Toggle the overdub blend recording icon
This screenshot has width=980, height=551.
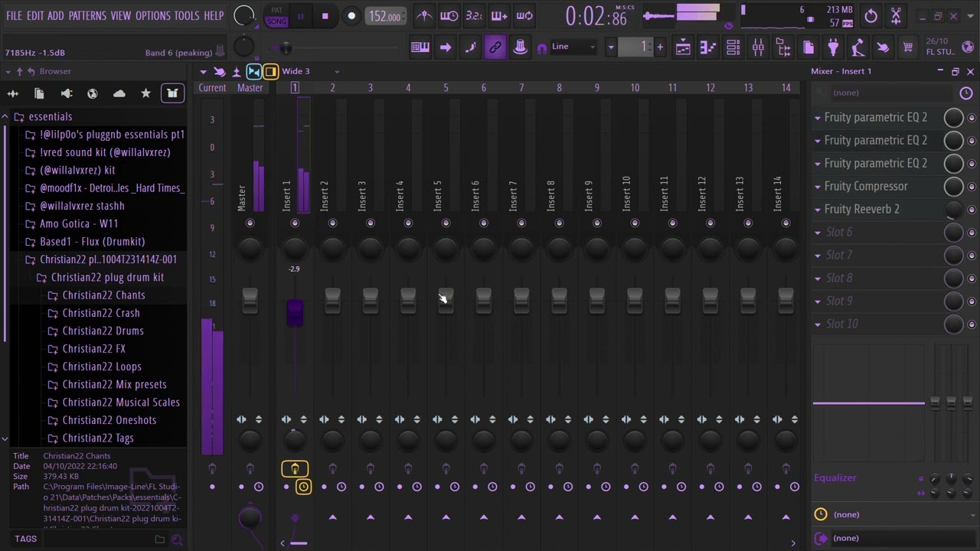(x=499, y=15)
